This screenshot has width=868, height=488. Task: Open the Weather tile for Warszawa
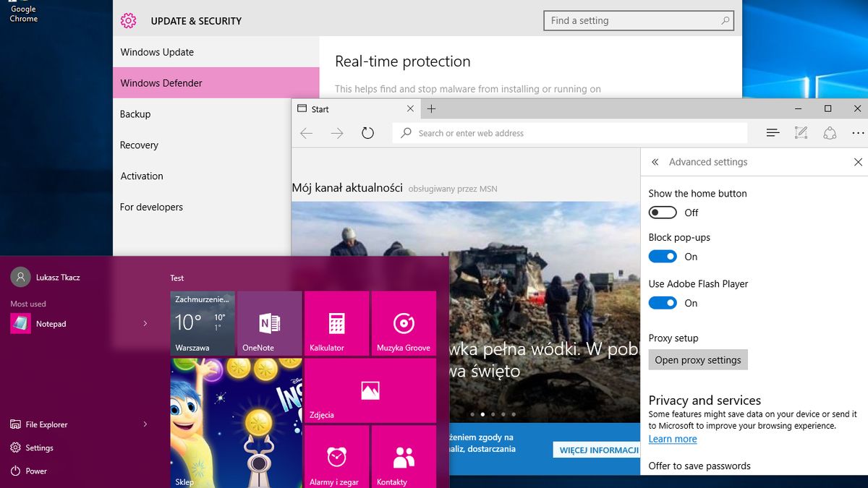(x=203, y=323)
